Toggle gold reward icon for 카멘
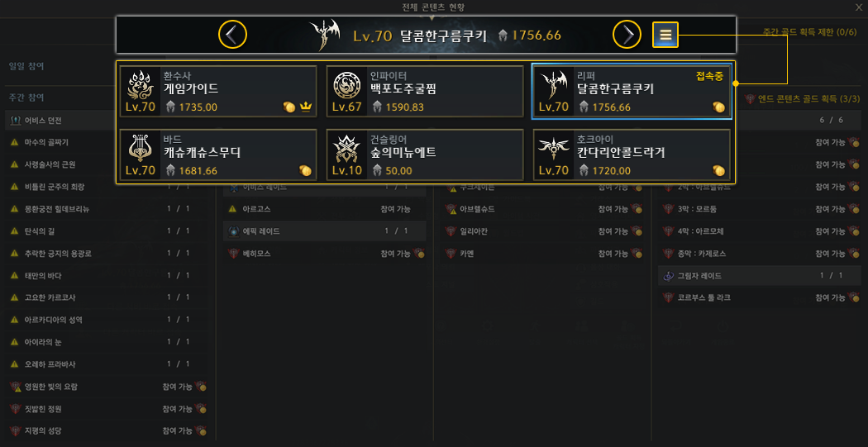868x447 pixels. click(x=637, y=254)
